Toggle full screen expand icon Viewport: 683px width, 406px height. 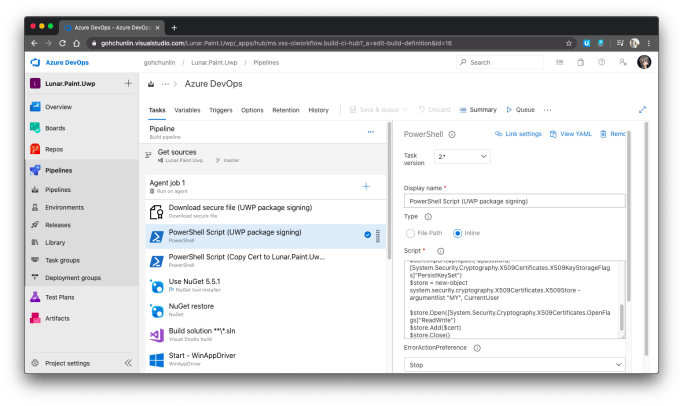642,110
